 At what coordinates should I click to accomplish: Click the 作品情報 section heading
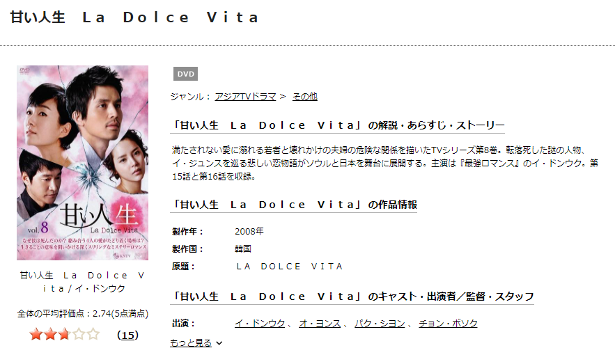(294, 205)
